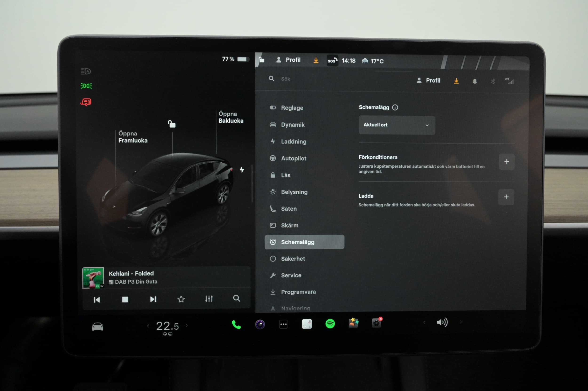Increase volume with right arrow
The image size is (588, 391).
461,322
